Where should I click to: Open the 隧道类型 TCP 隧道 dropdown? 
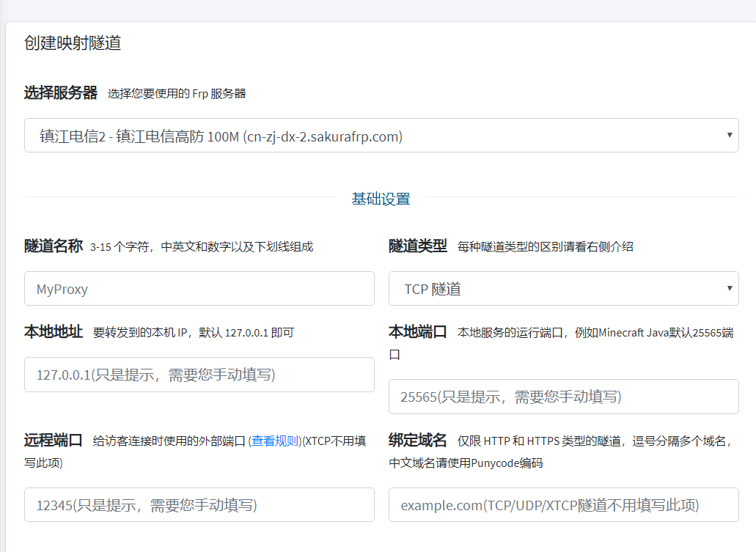(x=564, y=288)
